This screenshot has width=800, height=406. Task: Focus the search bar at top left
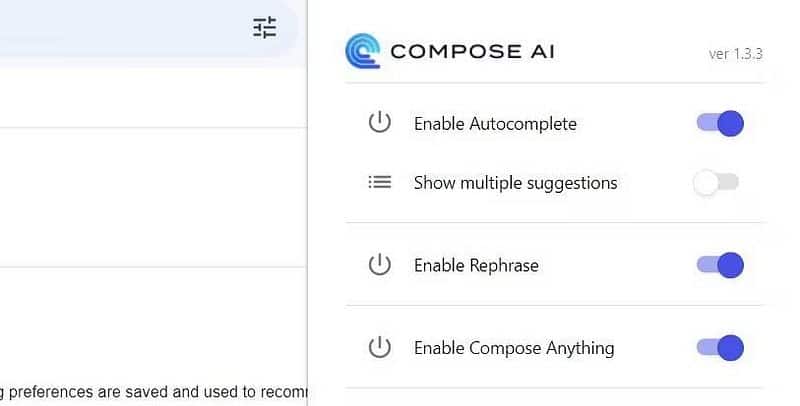point(120,28)
